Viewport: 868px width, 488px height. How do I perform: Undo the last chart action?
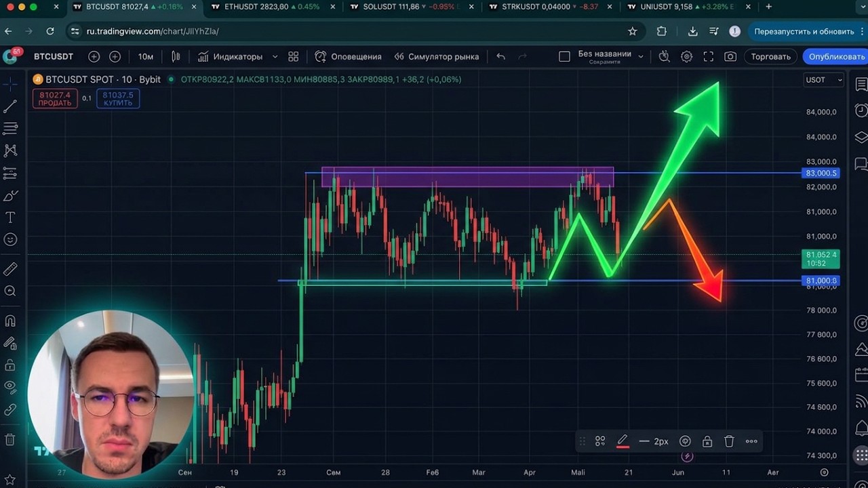500,56
